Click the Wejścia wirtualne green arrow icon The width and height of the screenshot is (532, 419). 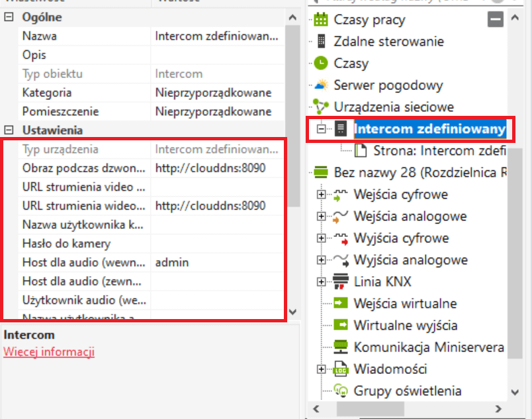(341, 304)
